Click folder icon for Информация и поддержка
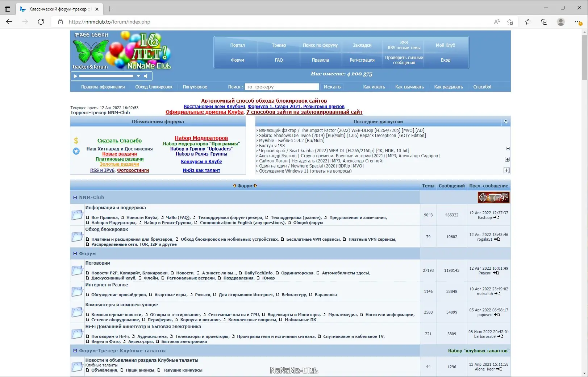The width and height of the screenshot is (588, 377). click(77, 215)
